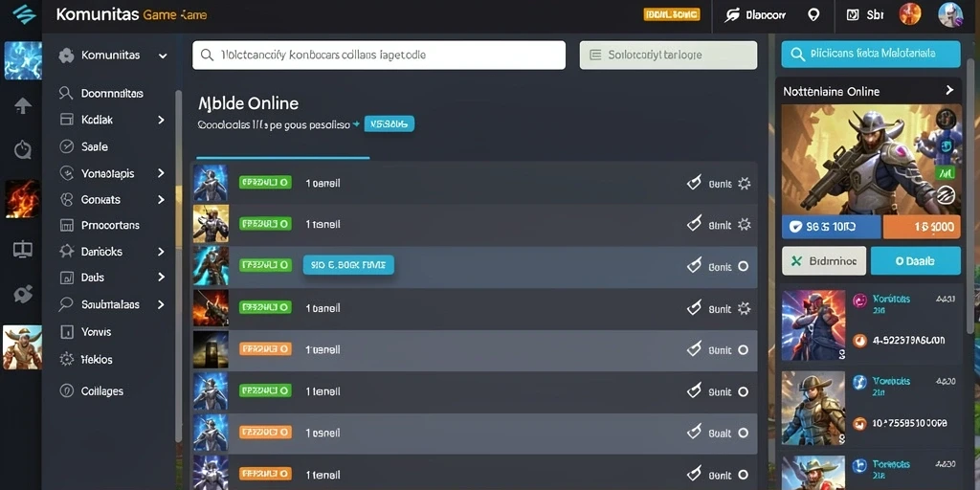The height and width of the screenshot is (490, 980).
Task: Click the tag icon in SIO E. BOGK row
Action: click(x=694, y=266)
